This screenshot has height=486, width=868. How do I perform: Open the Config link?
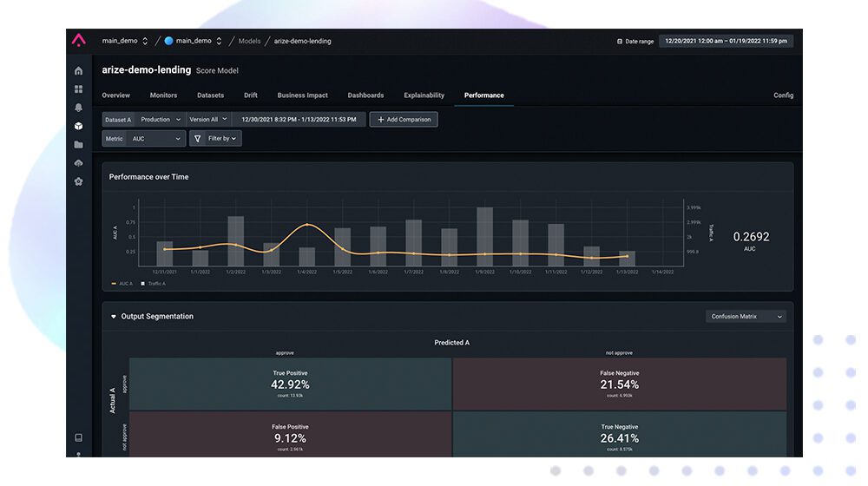click(x=783, y=95)
